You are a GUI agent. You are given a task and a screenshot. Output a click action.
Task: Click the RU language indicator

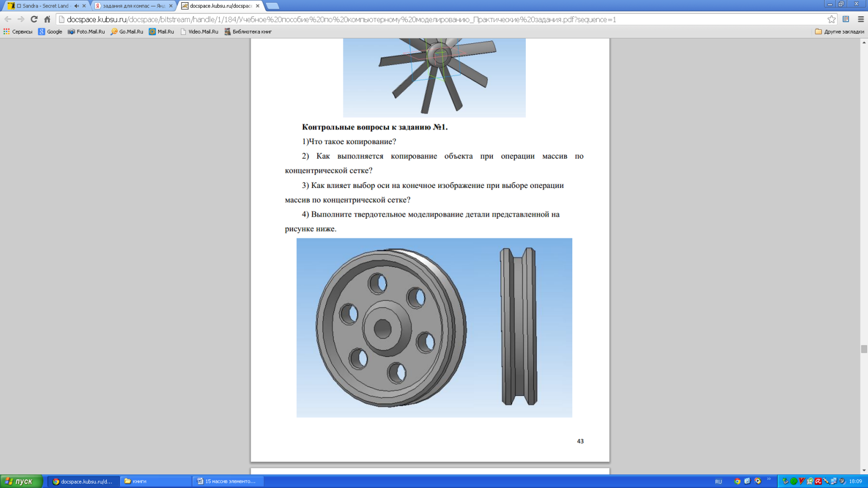pyautogui.click(x=719, y=482)
